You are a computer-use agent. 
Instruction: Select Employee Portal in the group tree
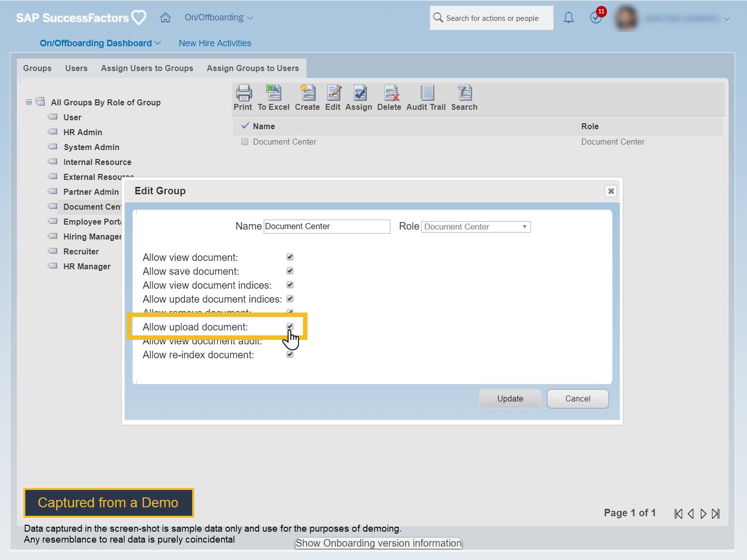click(92, 222)
